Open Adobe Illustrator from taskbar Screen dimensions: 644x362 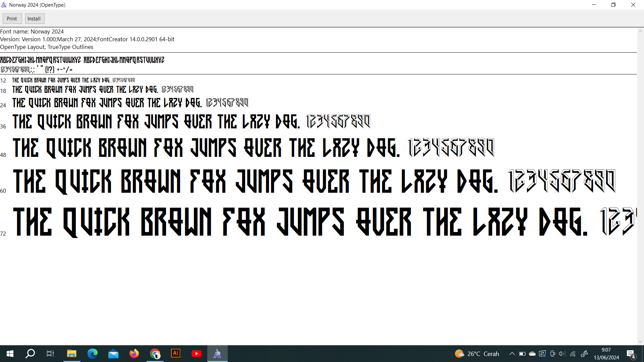pos(176,354)
